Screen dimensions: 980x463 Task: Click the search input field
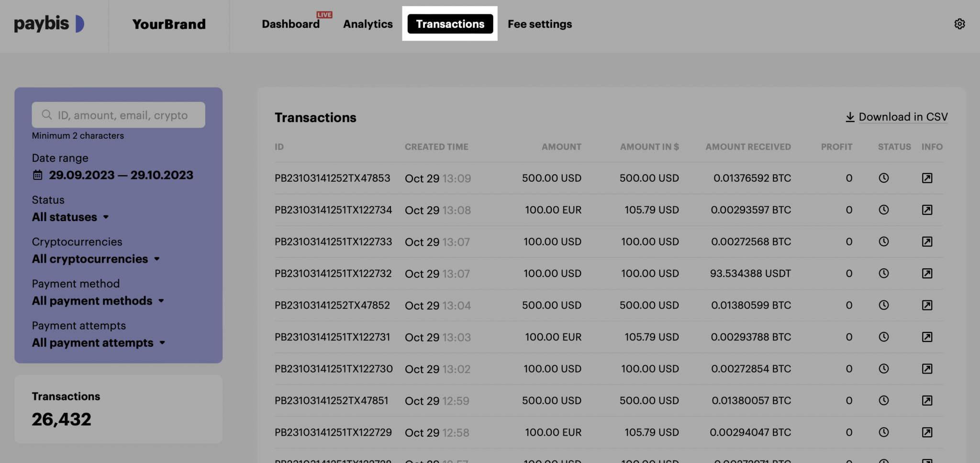[118, 115]
